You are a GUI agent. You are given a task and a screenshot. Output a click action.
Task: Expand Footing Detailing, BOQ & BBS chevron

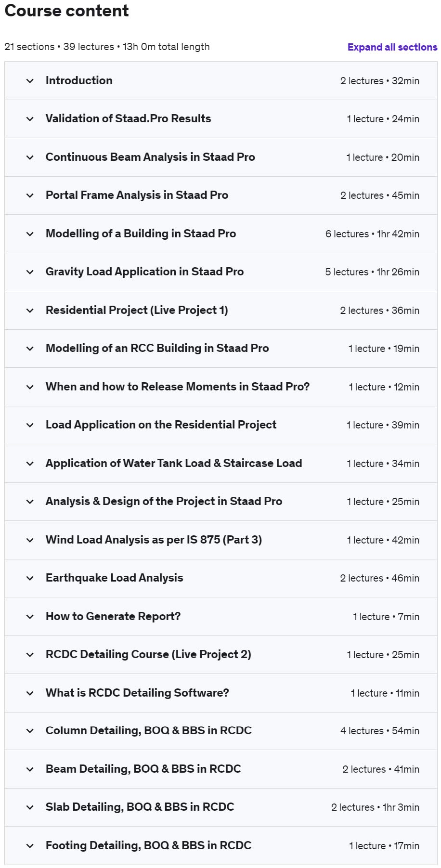[30, 846]
